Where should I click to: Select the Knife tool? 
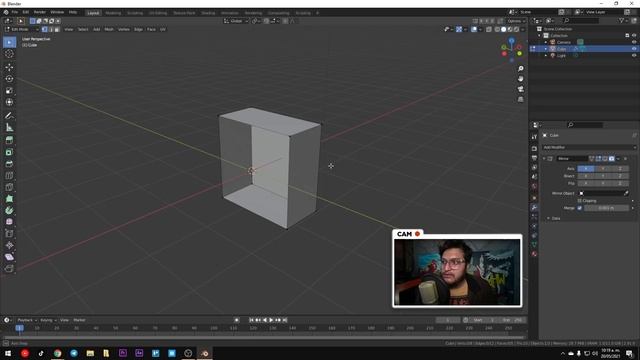tap(9, 187)
